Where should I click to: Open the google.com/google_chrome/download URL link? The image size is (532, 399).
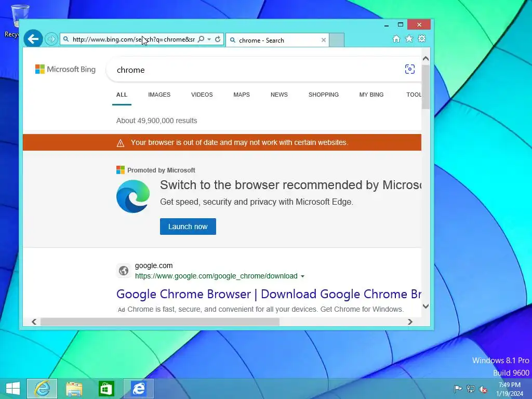click(216, 276)
